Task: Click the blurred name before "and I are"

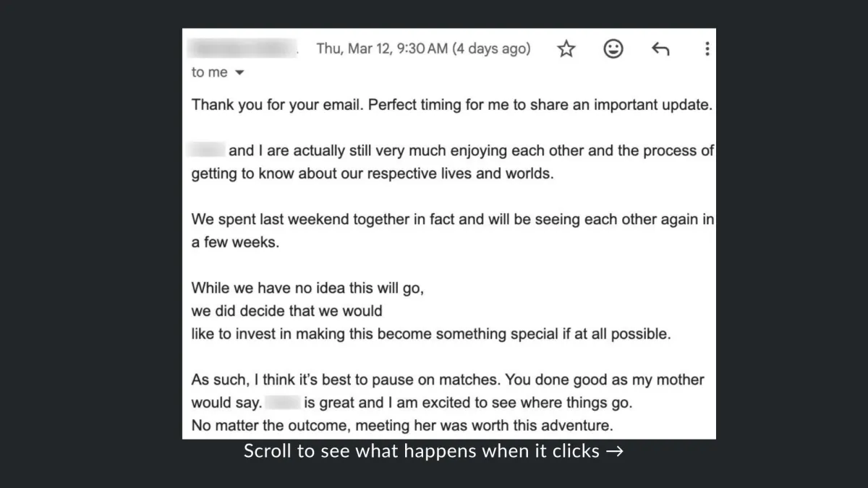Action: click(207, 150)
